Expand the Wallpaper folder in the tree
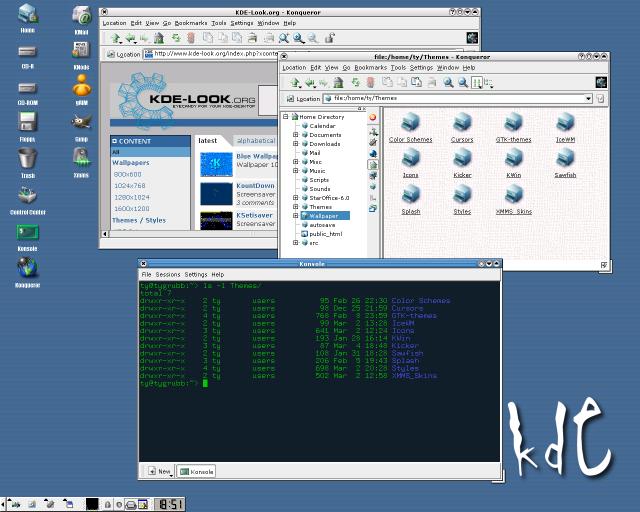The height and width of the screenshot is (512, 640). point(296,216)
